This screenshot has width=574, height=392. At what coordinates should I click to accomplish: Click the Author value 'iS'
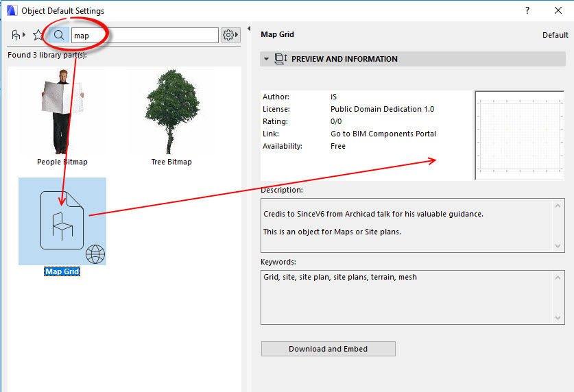coord(333,97)
